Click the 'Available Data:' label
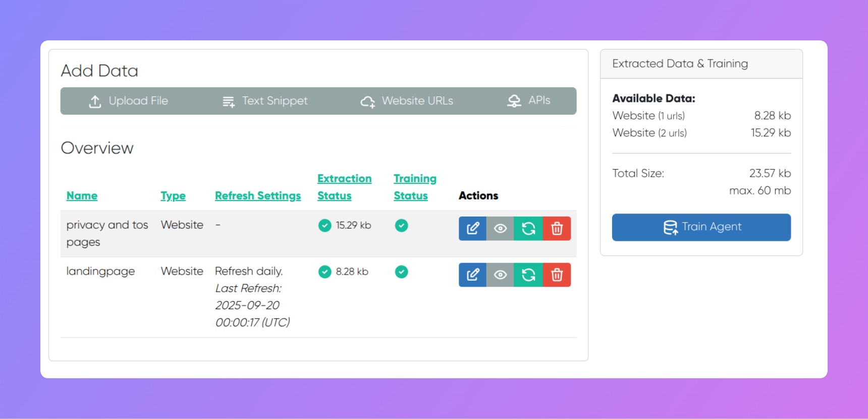The image size is (868, 419). 654,98
